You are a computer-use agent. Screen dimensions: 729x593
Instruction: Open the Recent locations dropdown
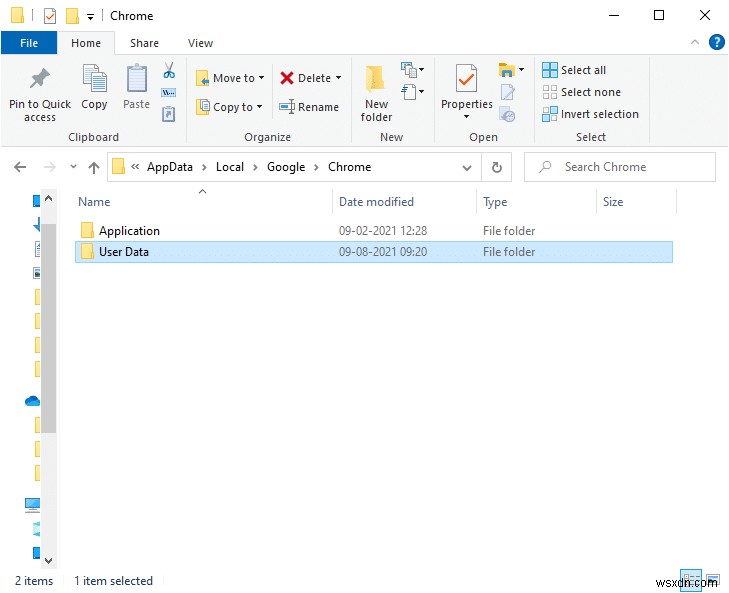click(73, 167)
